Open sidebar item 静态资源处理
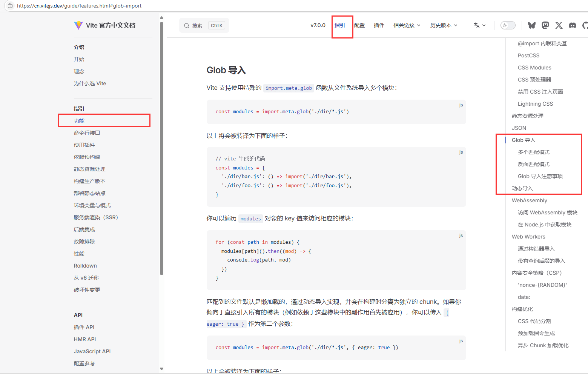The width and height of the screenshot is (588, 374). pyautogui.click(x=90, y=169)
